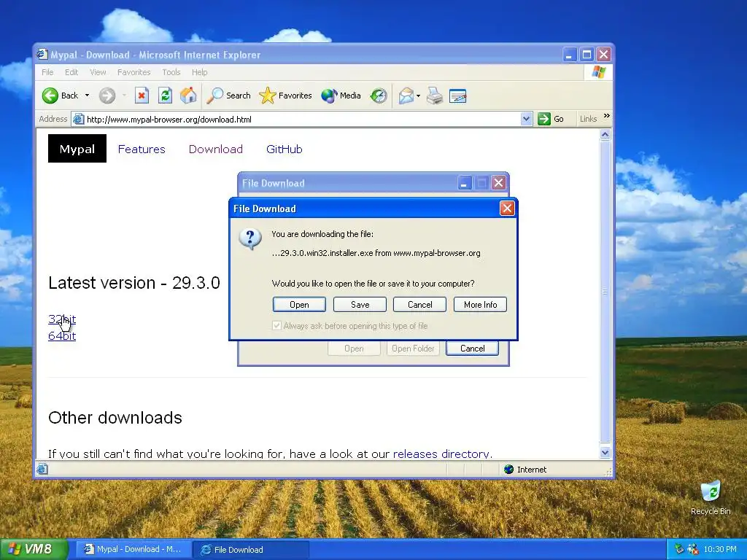This screenshot has height=560, width=747.
Task: Open Favorites star icon in toolbar
Action: pos(267,96)
